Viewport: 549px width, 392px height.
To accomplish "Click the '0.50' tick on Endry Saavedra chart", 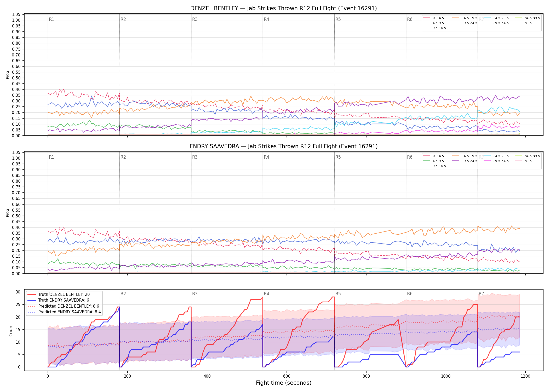I will (16, 216).
